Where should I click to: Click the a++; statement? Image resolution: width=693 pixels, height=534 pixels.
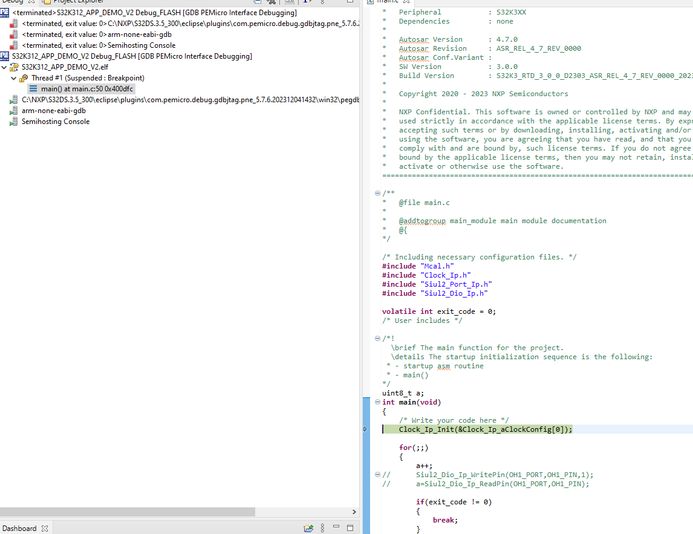click(424, 465)
